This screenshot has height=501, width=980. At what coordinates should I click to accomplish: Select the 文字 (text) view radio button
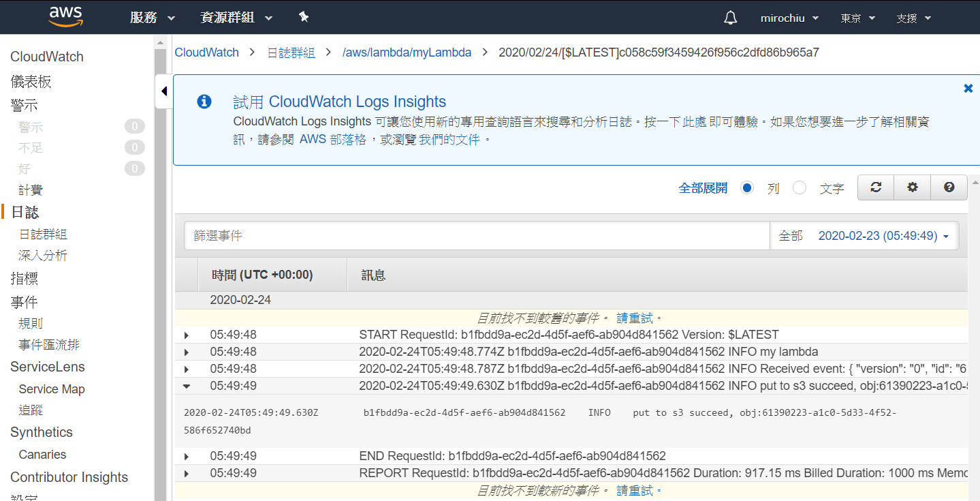tap(800, 187)
